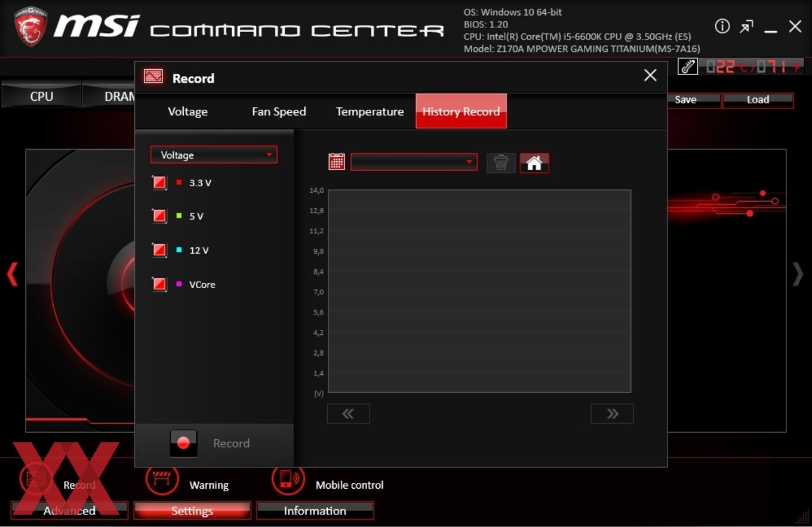812x527 pixels.
Task: Click the Warning label
Action: tap(209, 485)
